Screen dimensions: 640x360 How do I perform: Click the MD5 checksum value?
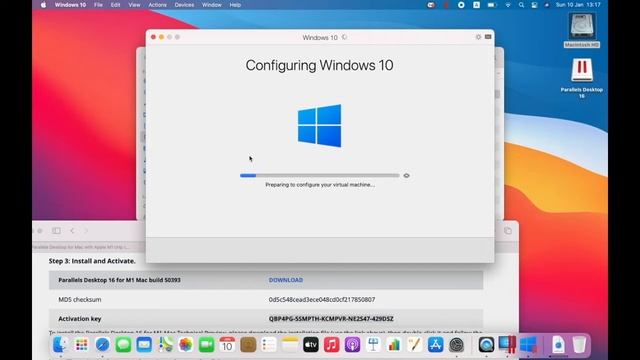point(322,300)
